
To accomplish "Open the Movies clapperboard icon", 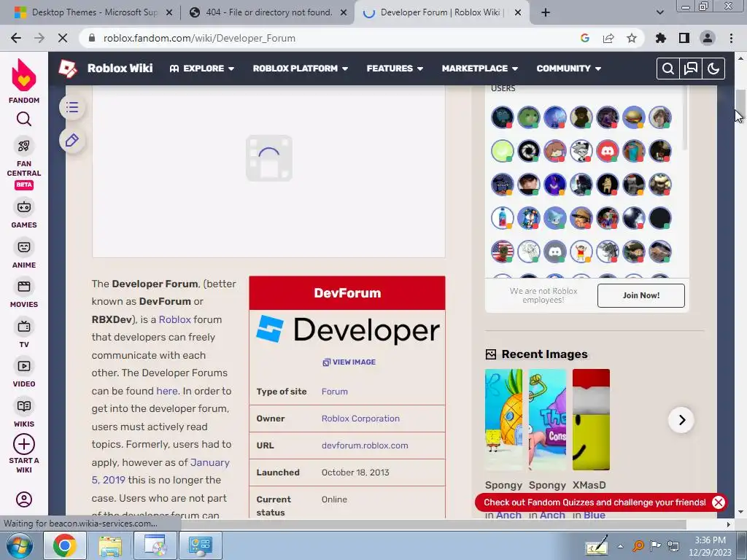I will 24,287.
